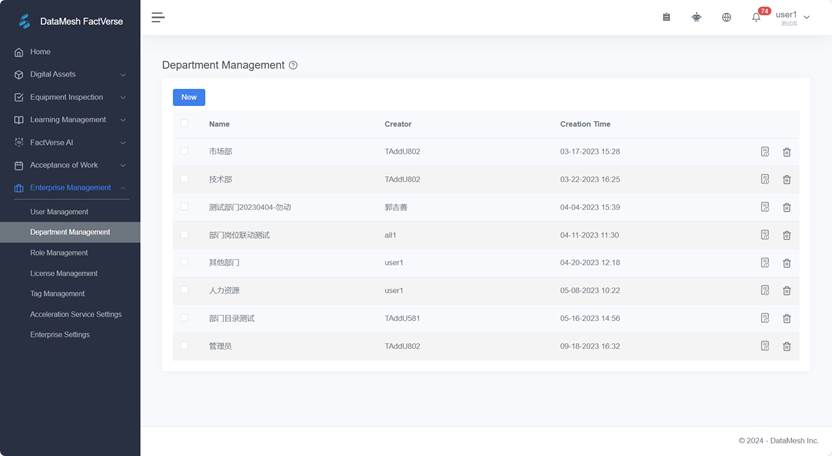The image size is (832, 456).
Task: Open Role Management in sidebar
Action: [x=59, y=253]
